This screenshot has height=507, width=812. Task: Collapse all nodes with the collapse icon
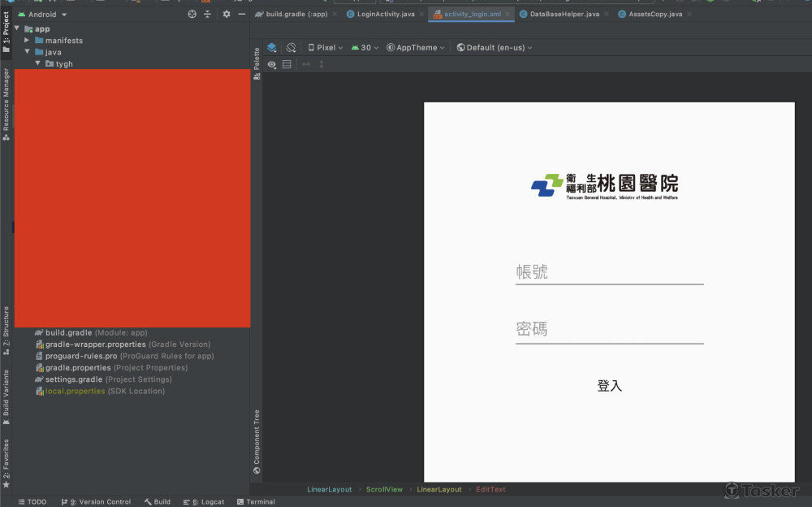click(x=208, y=14)
